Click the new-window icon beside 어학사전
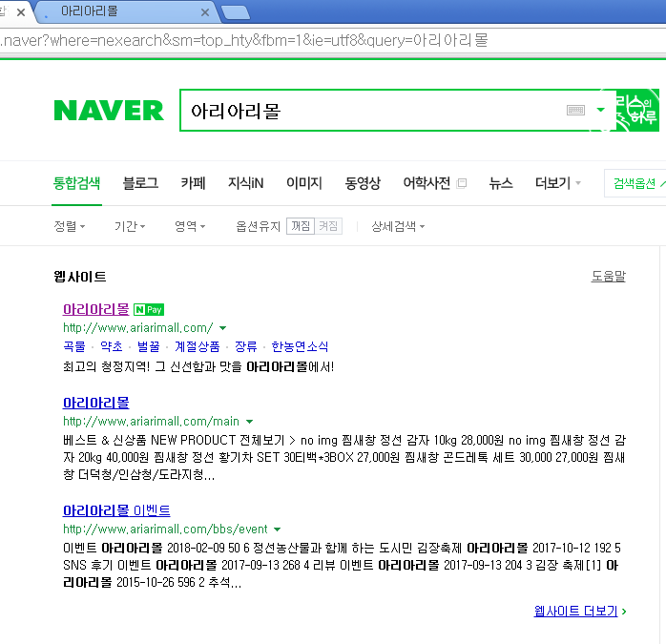This screenshot has height=644, width=666. [462, 183]
